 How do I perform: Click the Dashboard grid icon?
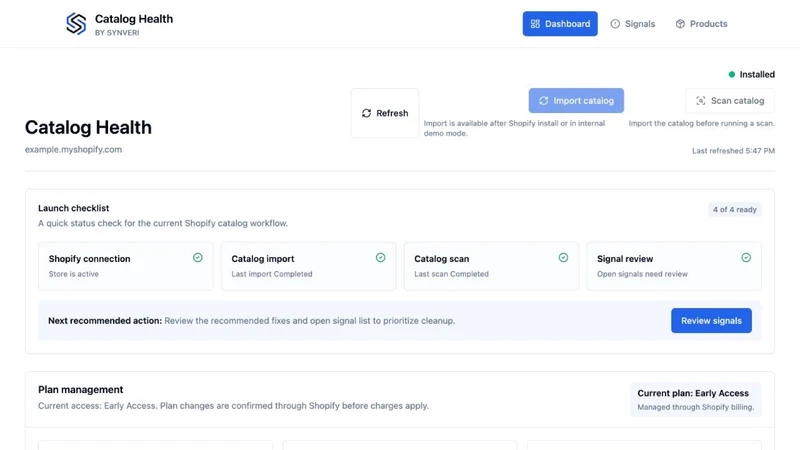click(x=535, y=24)
